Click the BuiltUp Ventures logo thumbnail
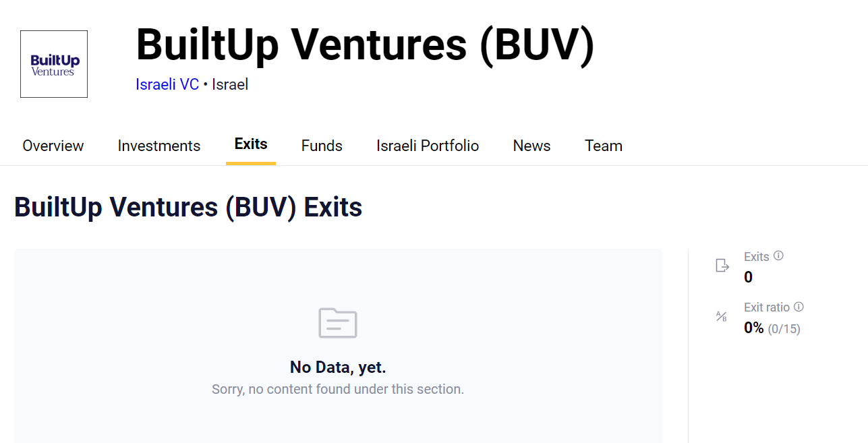 click(x=54, y=64)
